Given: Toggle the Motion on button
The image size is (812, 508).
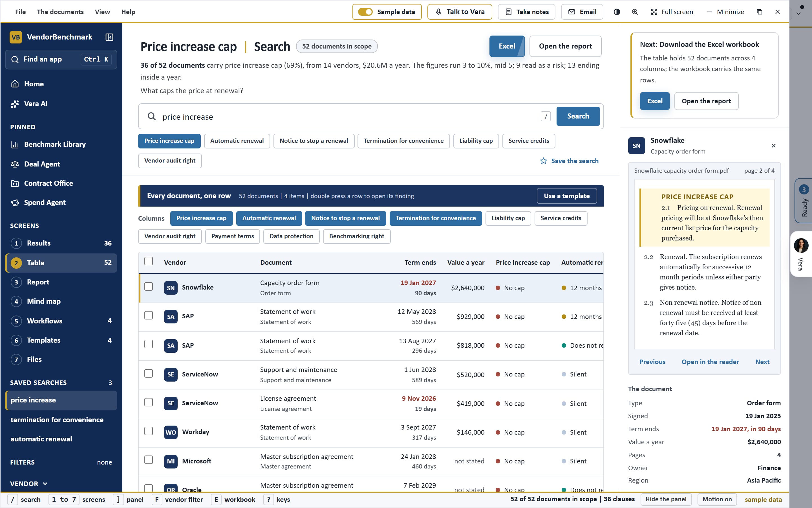Looking at the screenshot, I should point(717,499).
